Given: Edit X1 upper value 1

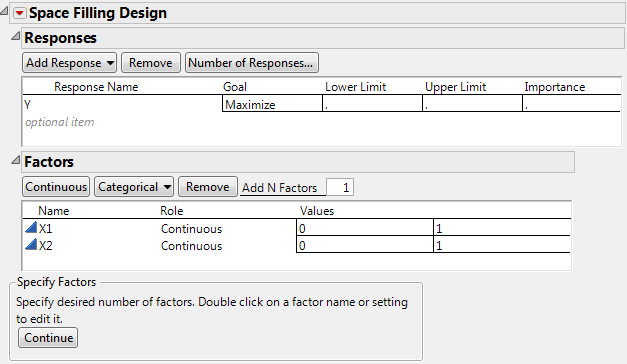Looking at the screenshot, I should coord(502,228).
